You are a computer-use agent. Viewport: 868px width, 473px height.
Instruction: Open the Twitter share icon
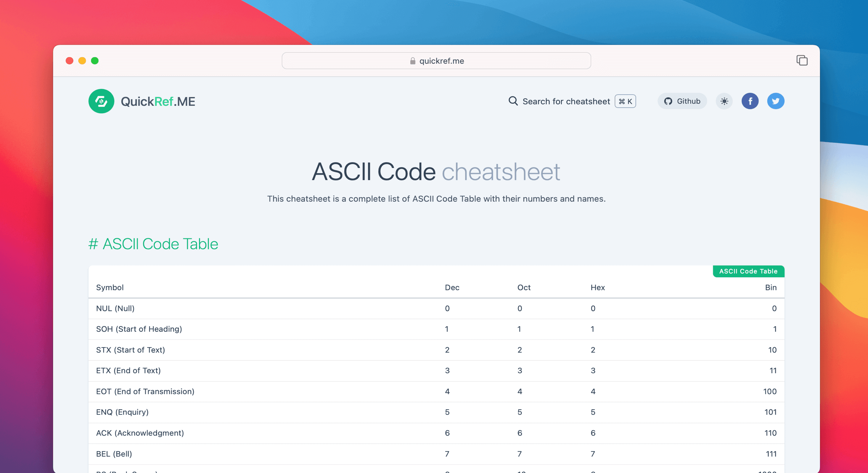(775, 101)
